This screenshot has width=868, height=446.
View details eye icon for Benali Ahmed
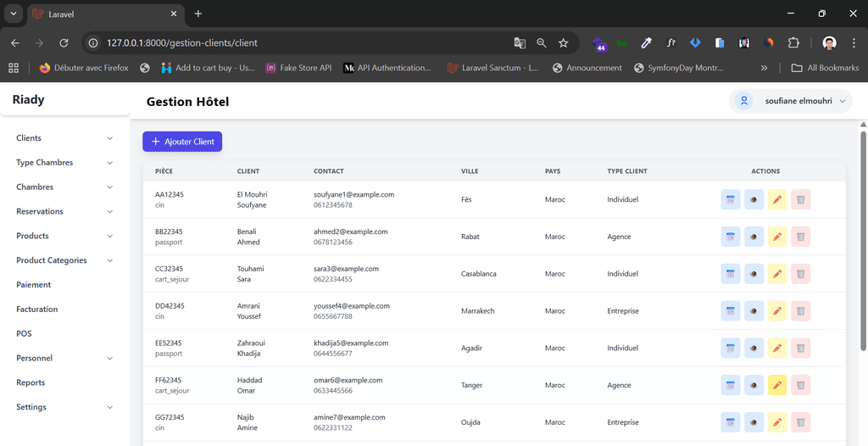click(754, 237)
